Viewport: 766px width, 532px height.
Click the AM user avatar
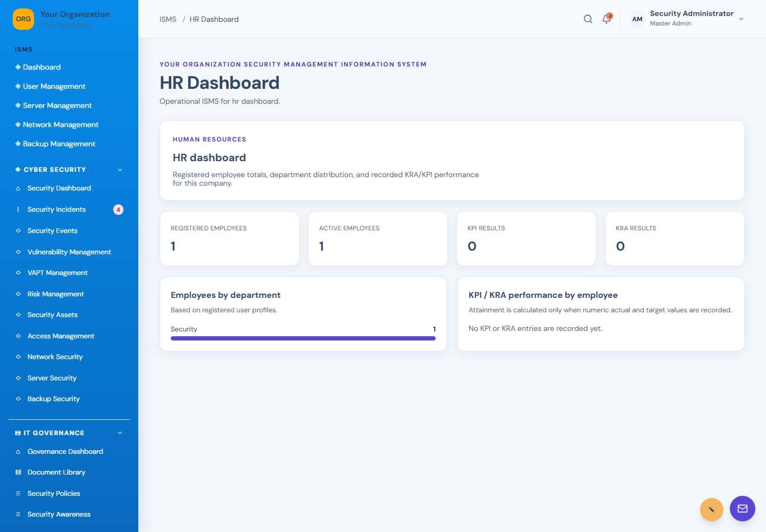(x=637, y=19)
